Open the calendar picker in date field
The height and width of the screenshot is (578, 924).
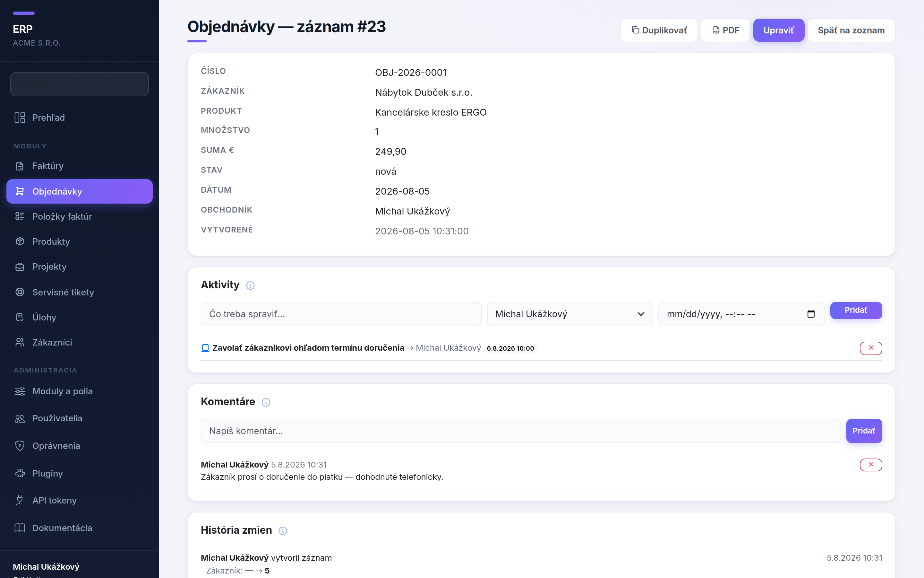tap(811, 314)
